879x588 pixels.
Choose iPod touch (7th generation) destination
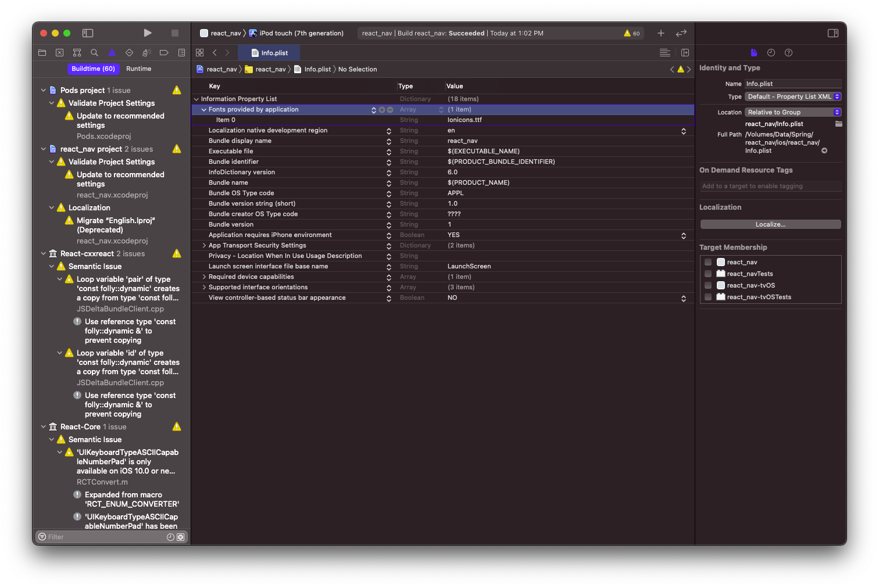coord(296,33)
